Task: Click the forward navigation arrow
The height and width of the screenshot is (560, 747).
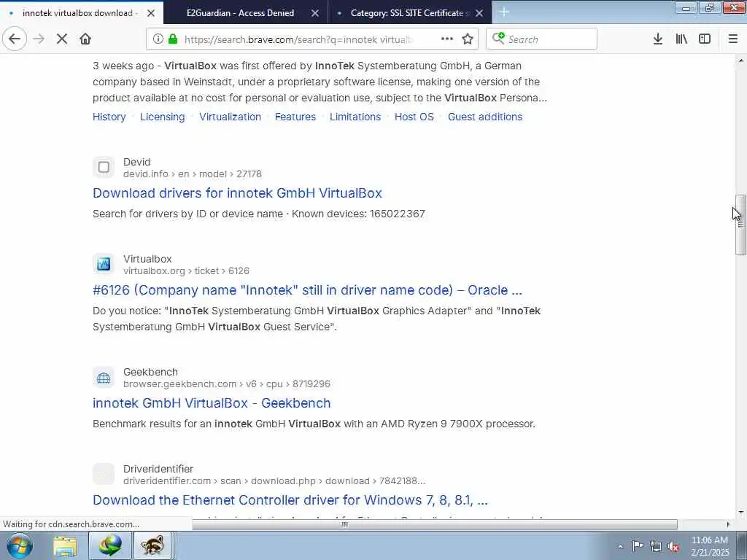Action: click(39, 39)
